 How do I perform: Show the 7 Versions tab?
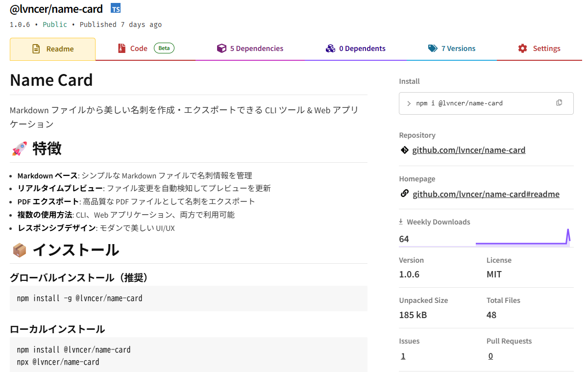point(451,49)
